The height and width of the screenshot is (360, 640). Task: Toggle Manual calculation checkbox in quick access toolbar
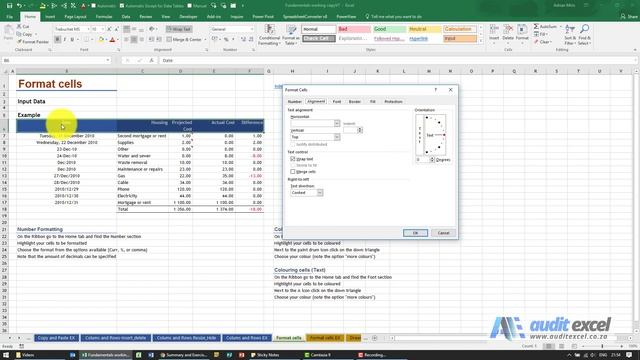pos(189,6)
